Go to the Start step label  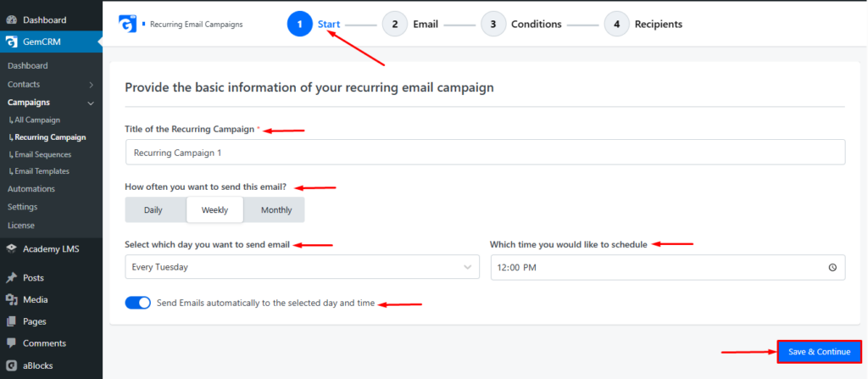click(329, 25)
